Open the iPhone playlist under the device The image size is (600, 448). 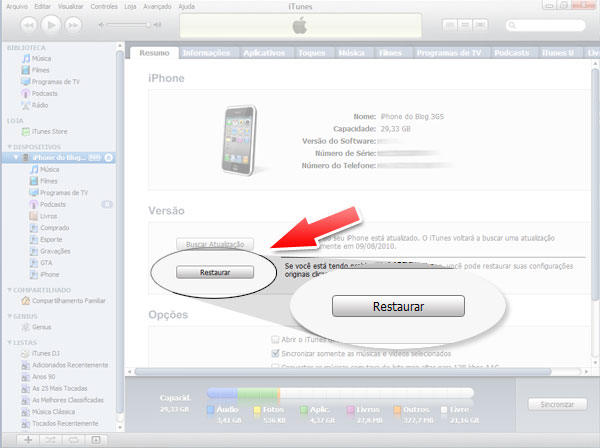coord(45,275)
